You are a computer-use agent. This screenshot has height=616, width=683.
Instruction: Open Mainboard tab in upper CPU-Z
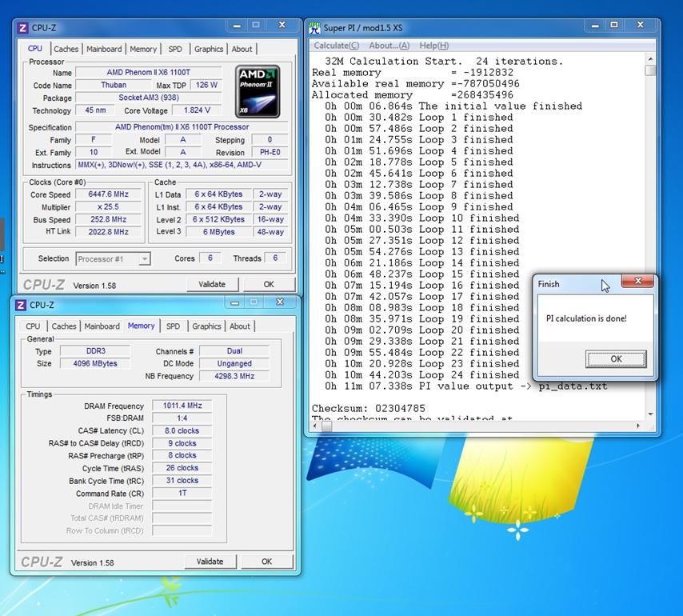104,49
